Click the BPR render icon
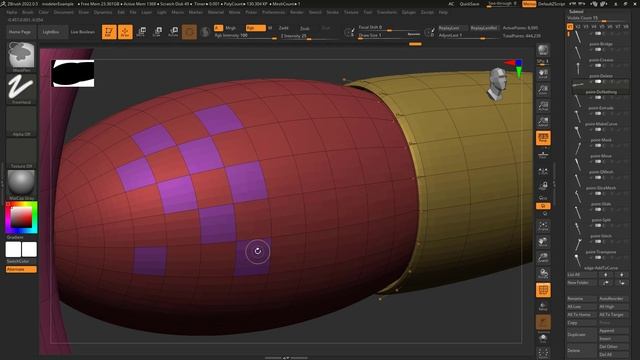The width and height of the screenshot is (640, 360). (x=543, y=51)
